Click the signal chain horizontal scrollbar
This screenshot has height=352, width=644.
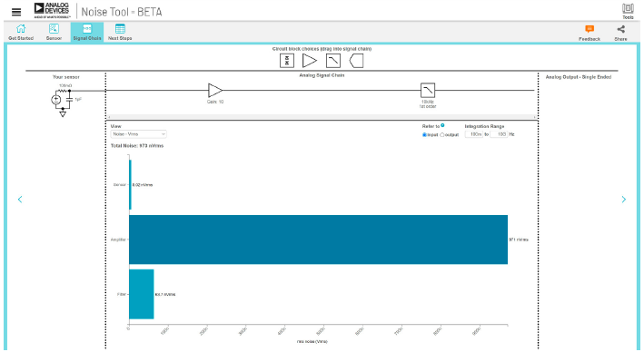pos(322,117)
